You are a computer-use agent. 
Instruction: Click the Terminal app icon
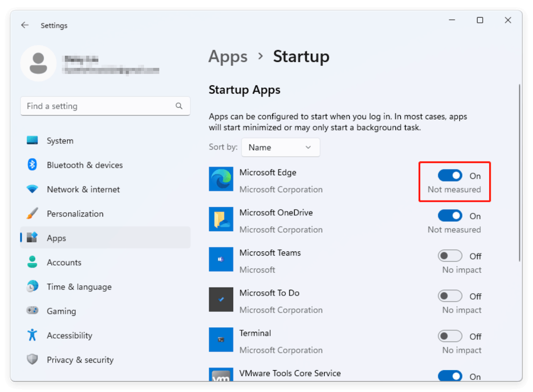(x=221, y=340)
